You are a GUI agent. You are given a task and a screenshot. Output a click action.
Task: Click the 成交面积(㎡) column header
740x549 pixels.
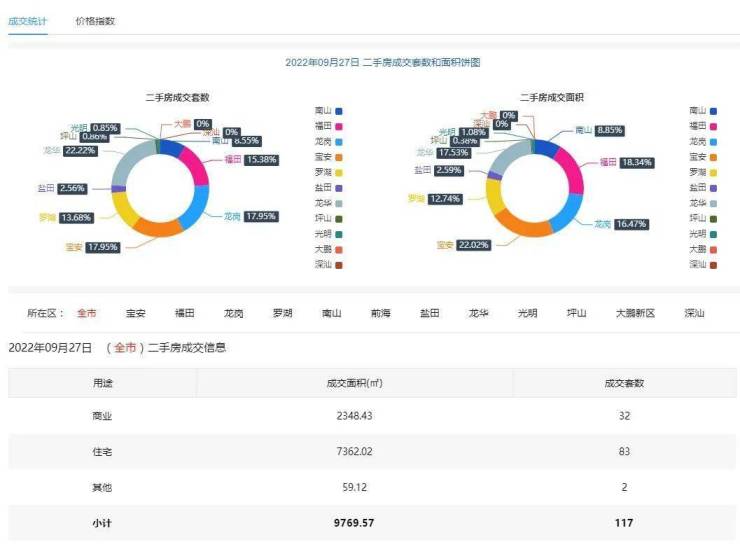[x=354, y=382]
